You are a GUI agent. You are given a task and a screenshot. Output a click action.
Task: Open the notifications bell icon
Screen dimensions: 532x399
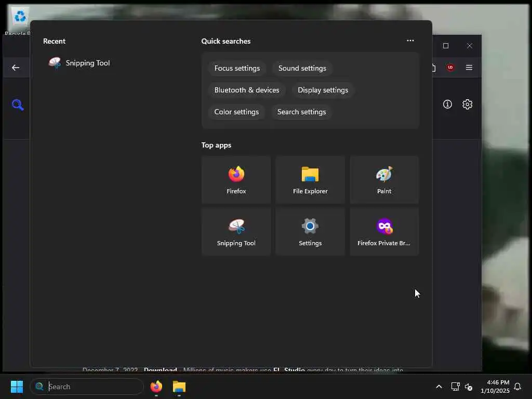pyautogui.click(x=517, y=387)
